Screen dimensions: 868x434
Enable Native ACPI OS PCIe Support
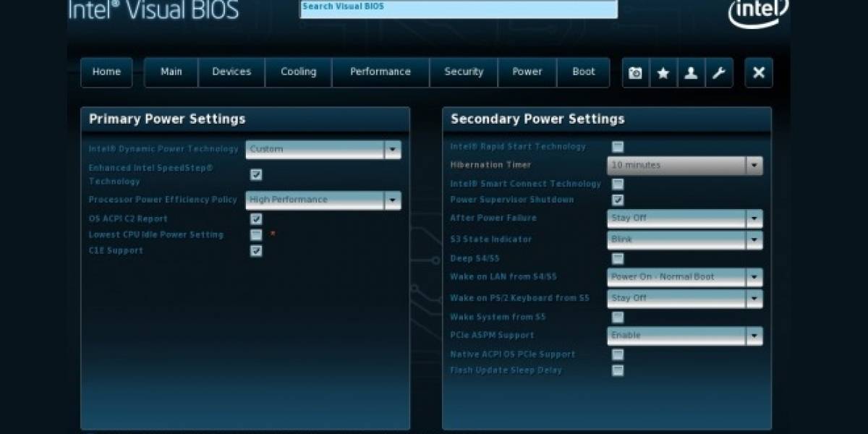tap(618, 354)
